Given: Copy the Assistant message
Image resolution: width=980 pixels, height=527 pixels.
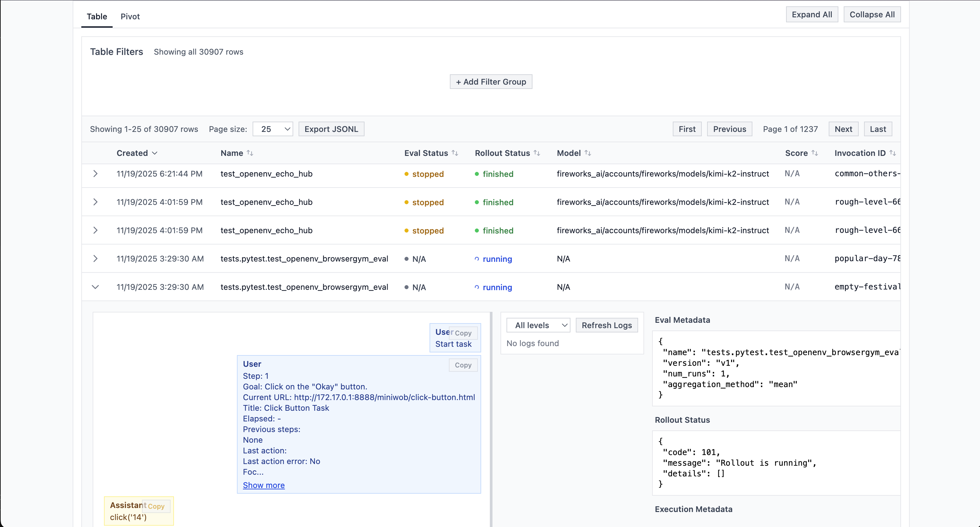Looking at the screenshot, I should click(156, 506).
